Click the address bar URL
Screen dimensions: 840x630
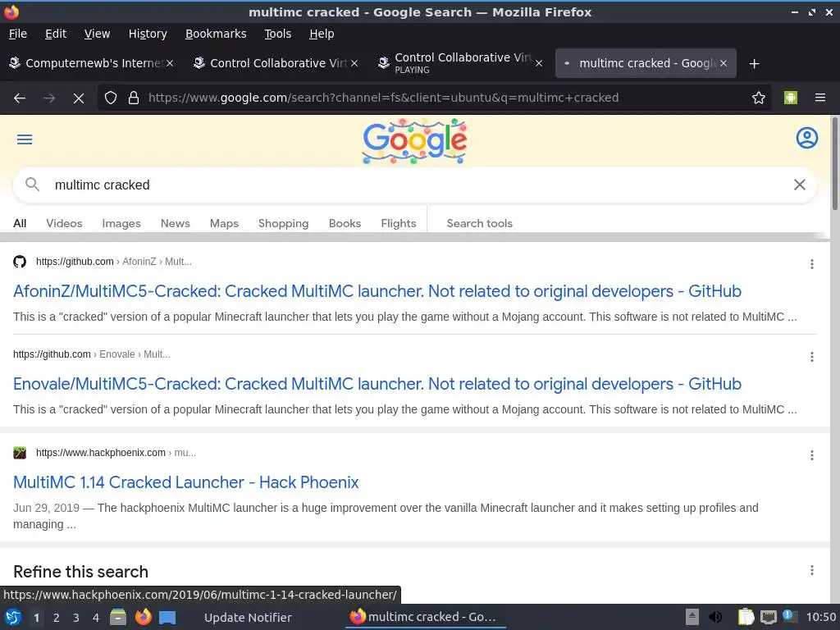(384, 98)
